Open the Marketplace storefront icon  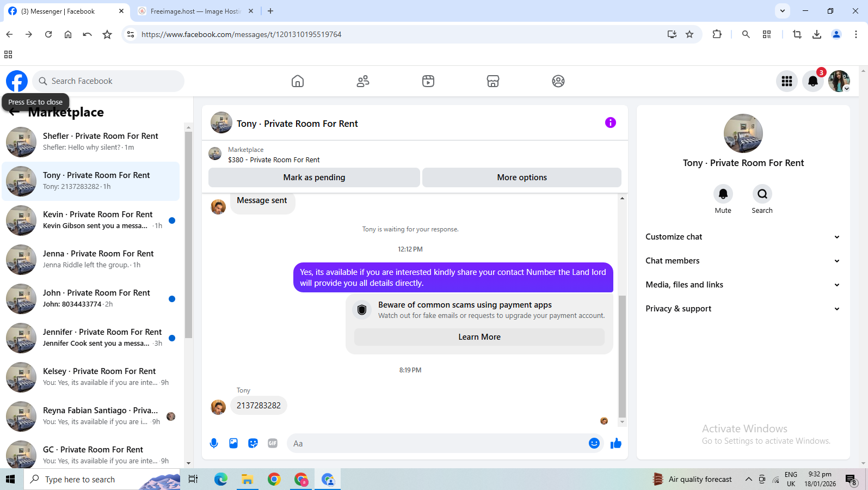point(493,81)
